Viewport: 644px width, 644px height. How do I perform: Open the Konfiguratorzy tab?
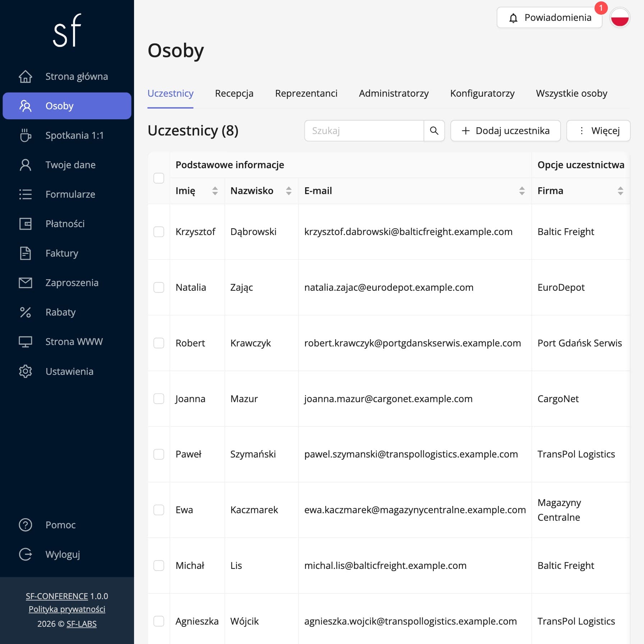pos(482,93)
